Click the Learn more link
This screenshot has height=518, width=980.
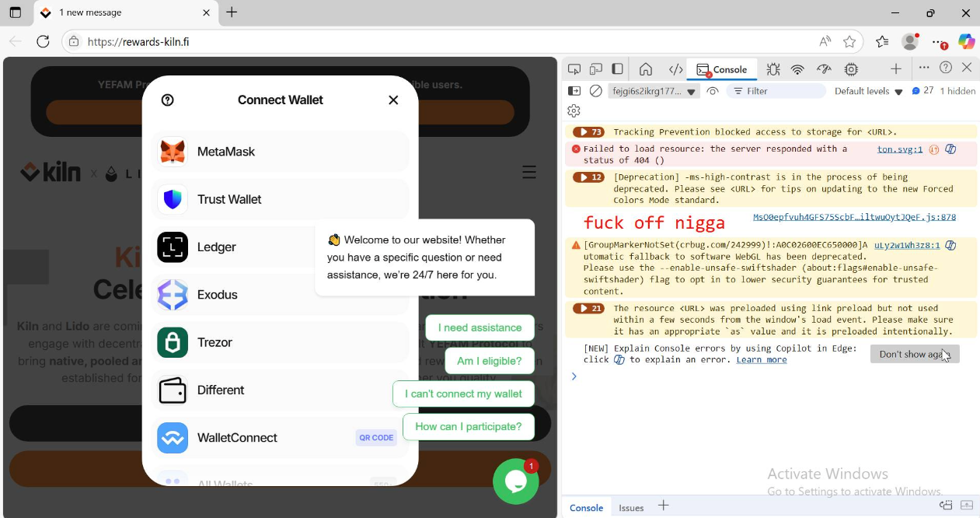(762, 360)
